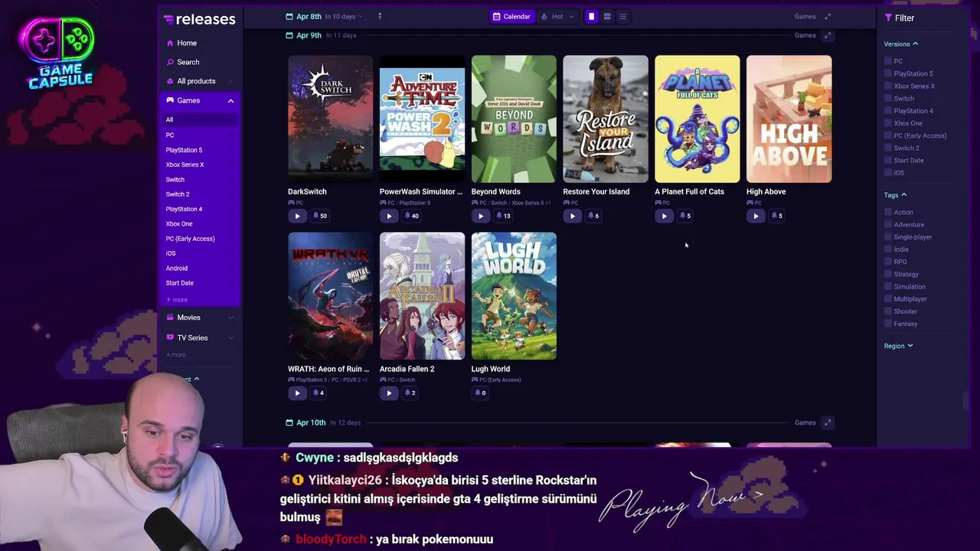980x551 pixels.
Task: Play the PowerWash Simulator trailer
Action: point(389,216)
